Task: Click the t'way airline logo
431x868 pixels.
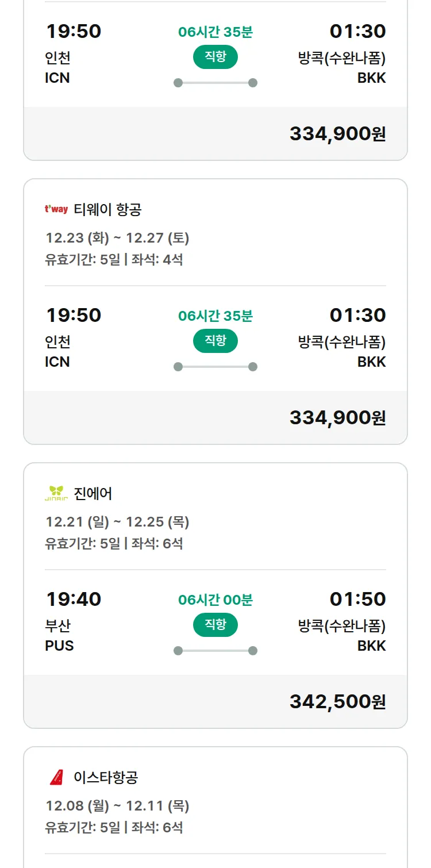Action: coord(56,209)
